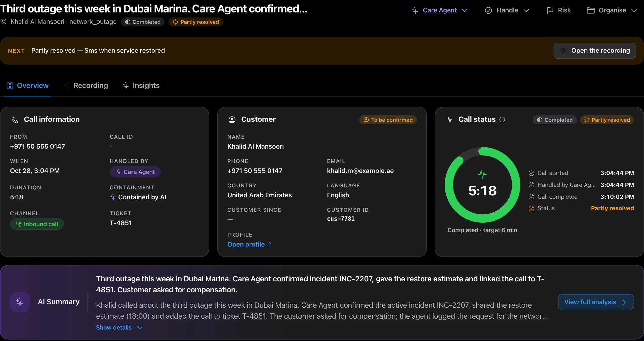Image resolution: width=644 pixels, height=341 pixels.
Task: Click the Call completed check icon
Action: [x=531, y=197]
